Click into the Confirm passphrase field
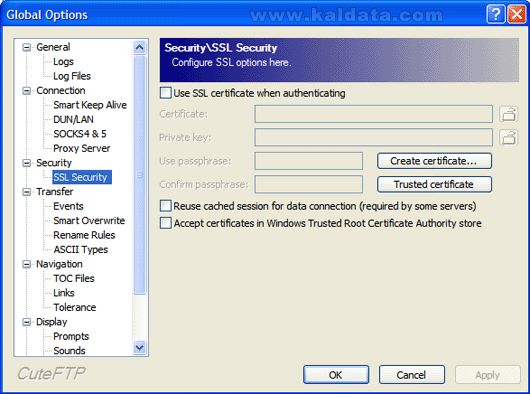The image size is (530, 394). click(x=309, y=184)
